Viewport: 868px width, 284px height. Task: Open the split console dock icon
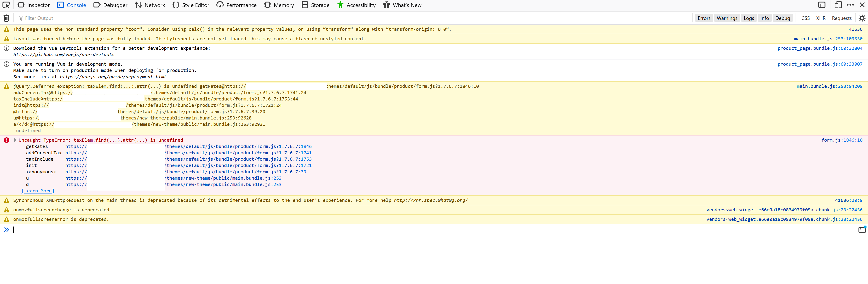click(822, 5)
